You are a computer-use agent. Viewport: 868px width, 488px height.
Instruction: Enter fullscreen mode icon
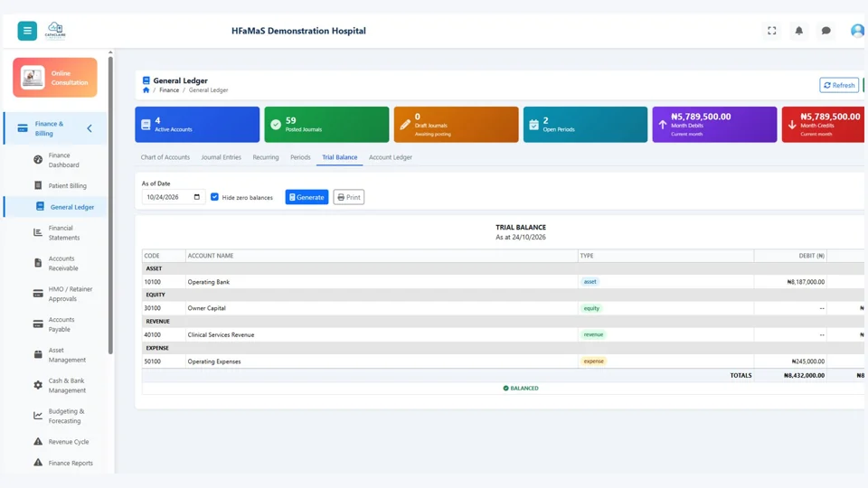771,31
